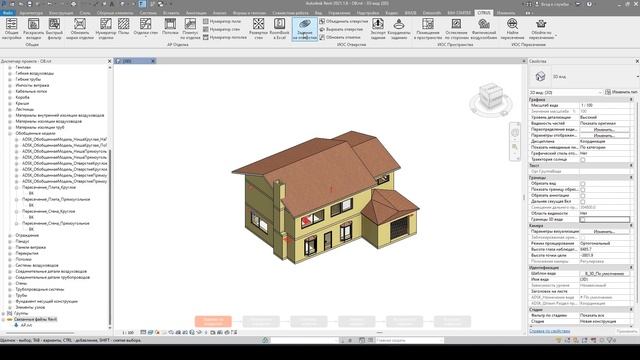The image size is (640, 360).
Task: Toggle Дальняя секущая Вкл checkbox
Action: coord(582,202)
